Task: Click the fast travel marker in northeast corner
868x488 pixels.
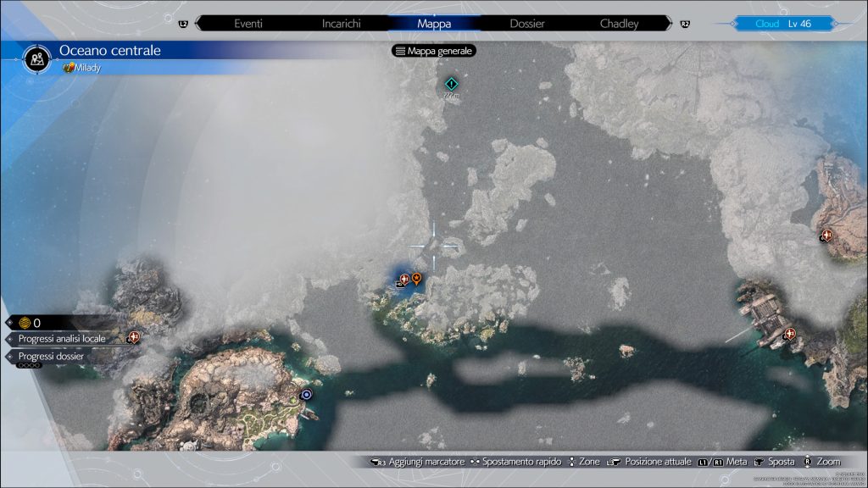Action: coord(826,236)
